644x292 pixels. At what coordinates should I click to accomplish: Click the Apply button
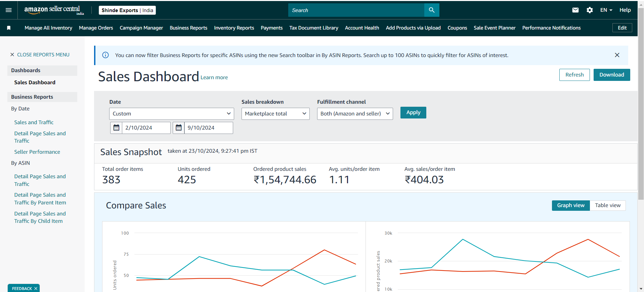click(413, 112)
